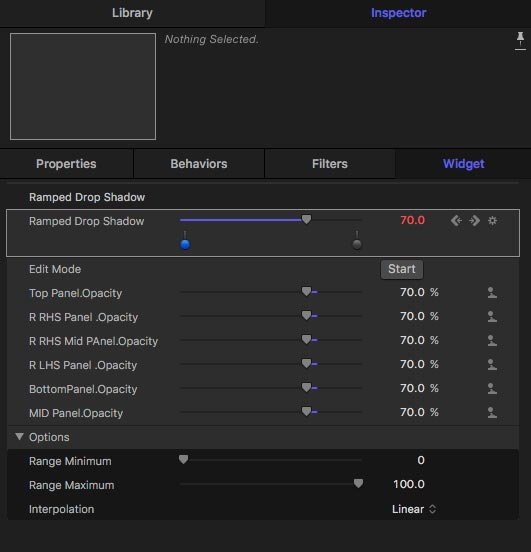Click the Range Minimum label
531x552 pixels.
click(70, 461)
